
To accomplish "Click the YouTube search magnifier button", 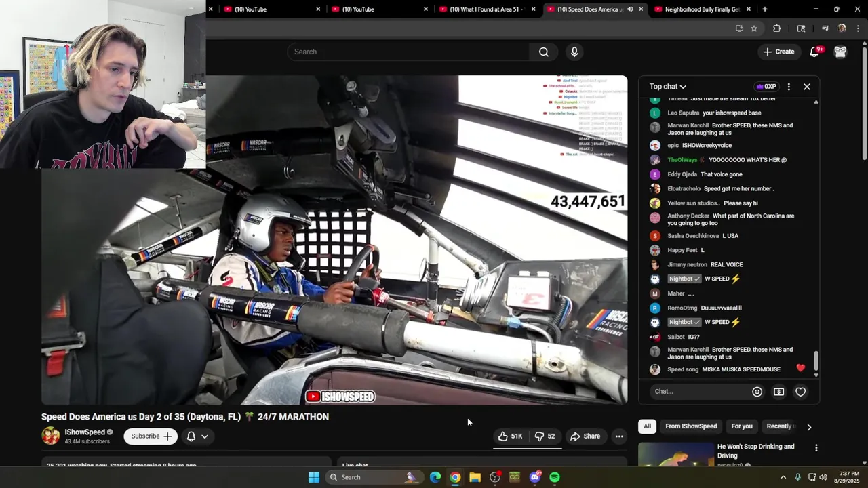I will (543, 52).
